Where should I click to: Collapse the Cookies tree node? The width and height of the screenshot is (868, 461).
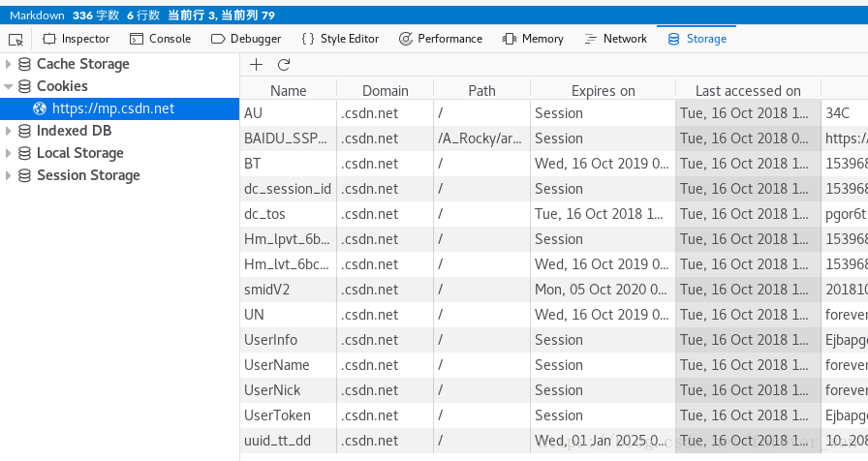(9, 86)
